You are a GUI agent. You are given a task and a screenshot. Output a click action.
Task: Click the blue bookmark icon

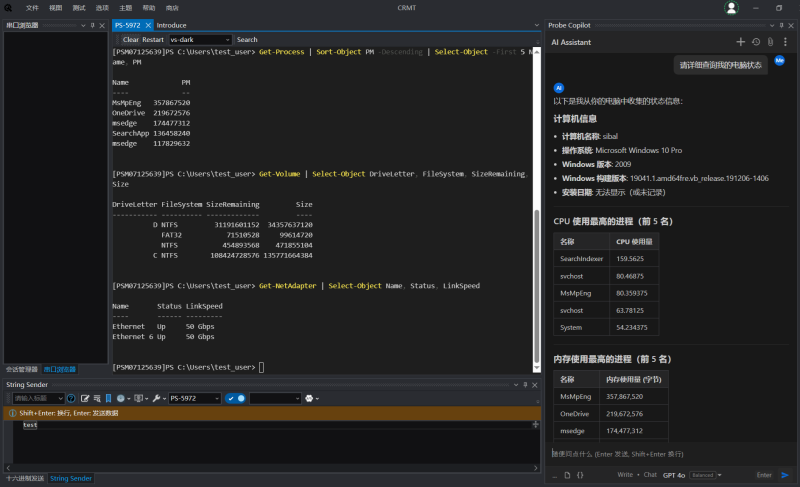108,398
